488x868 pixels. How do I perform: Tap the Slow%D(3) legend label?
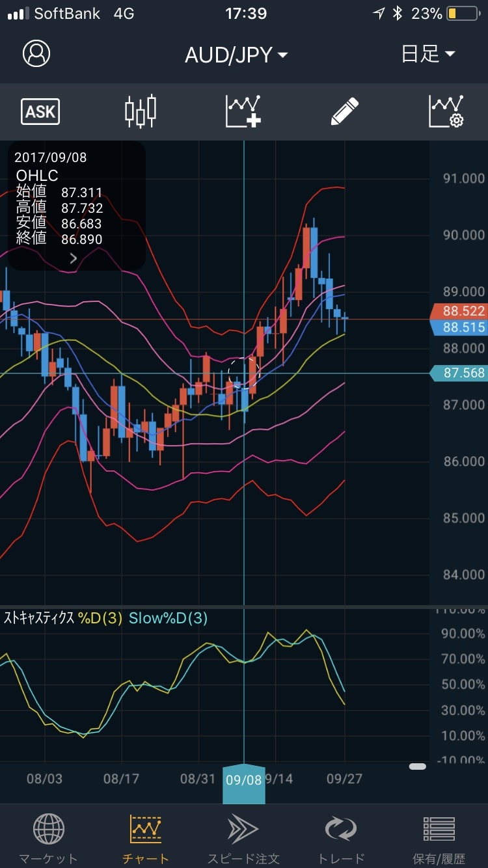point(168,618)
